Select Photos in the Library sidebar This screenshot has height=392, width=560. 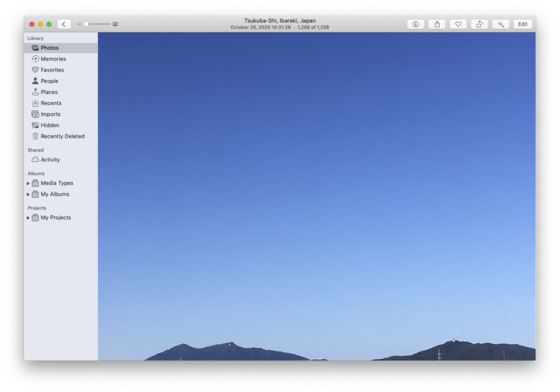point(49,48)
